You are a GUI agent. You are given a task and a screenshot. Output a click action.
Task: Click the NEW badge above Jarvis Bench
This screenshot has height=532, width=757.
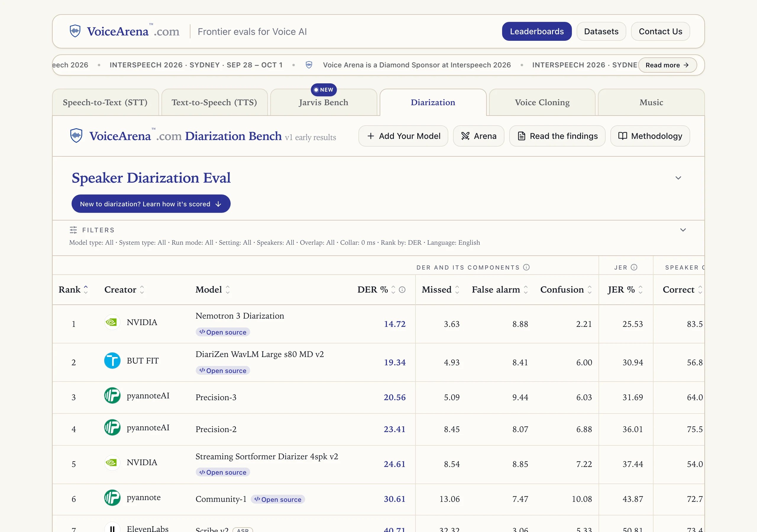tap(324, 90)
